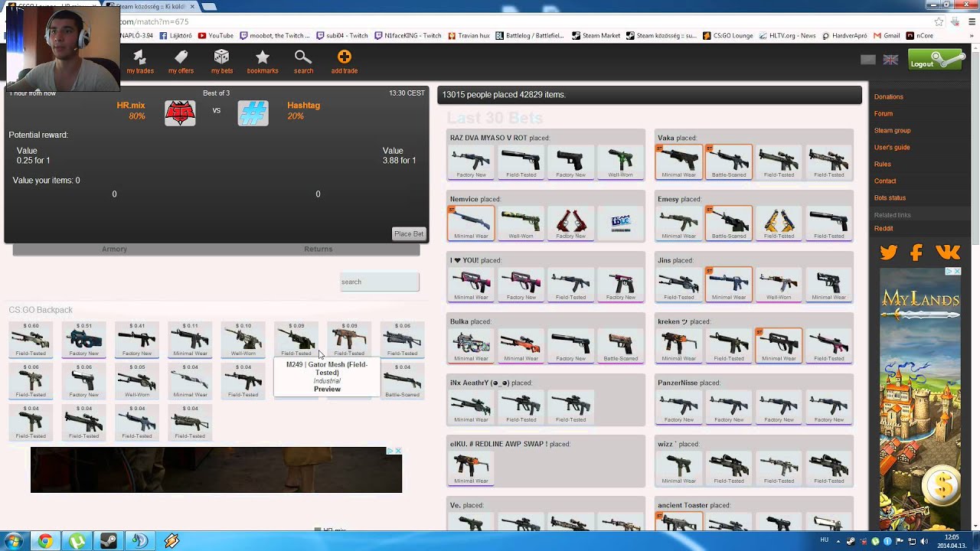The height and width of the screenshot is (551, 980).
Task: Select the Battle-Scarred $0.04 backpack item
Action: tap(403, 381)
